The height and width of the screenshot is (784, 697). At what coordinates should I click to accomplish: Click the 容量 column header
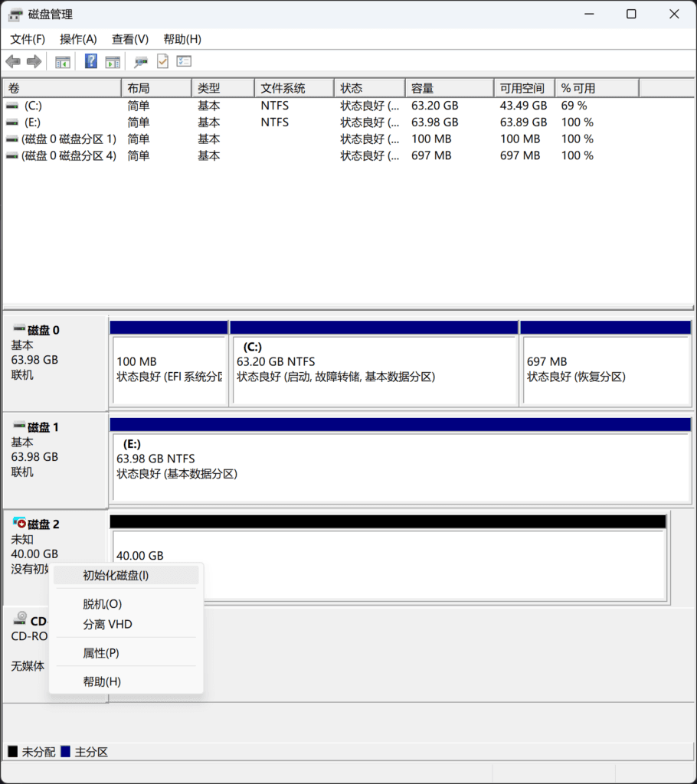pyautogui.click(x=449, y=87)
